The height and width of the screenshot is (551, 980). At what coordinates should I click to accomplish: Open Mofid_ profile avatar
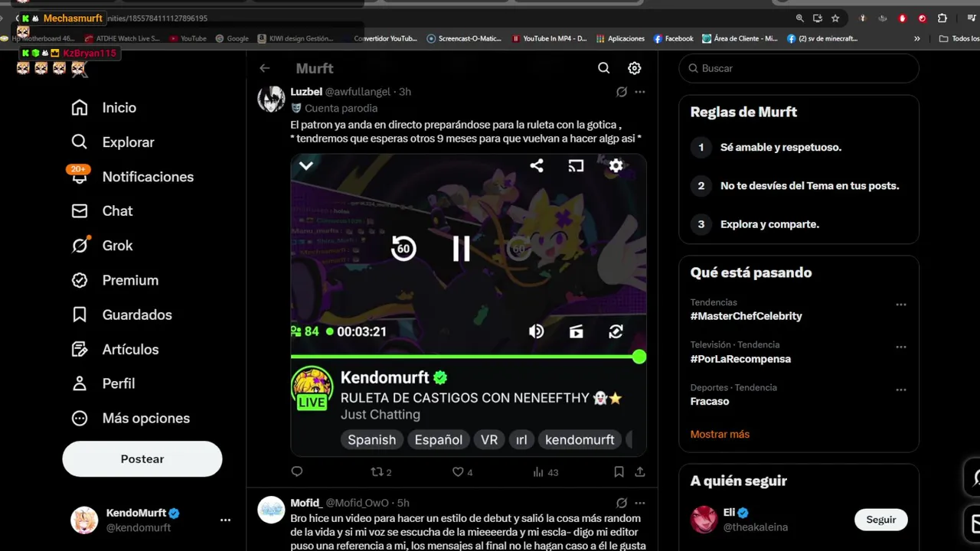pos(271,510)
